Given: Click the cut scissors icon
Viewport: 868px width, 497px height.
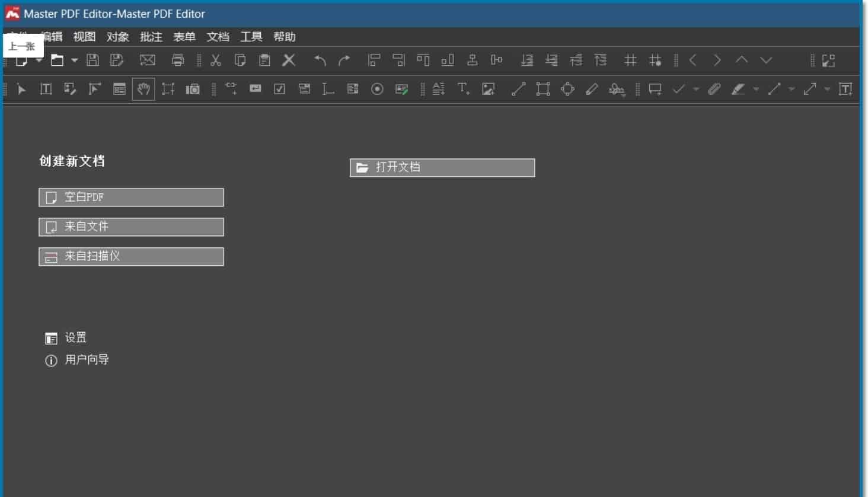Looking at the screenshot, I should pos(216,60).
